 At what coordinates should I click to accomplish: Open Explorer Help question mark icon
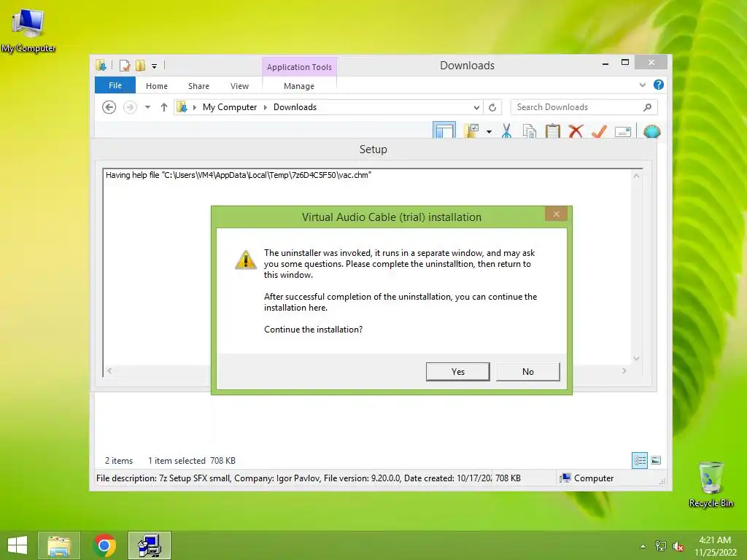pyautogui.click(x=659, y=85)
